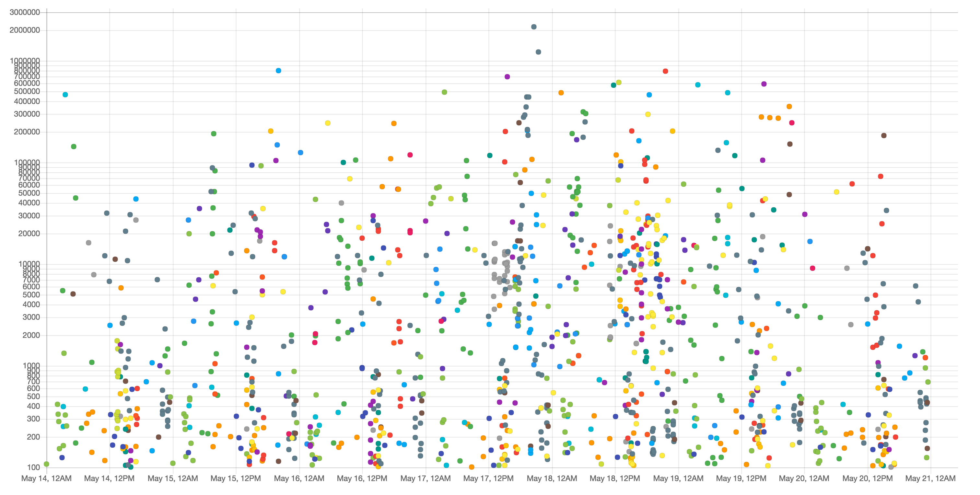Select the cyan point near 500000 on May 14
This screenshot has height=495, width=980.
[x=65, y=95]
